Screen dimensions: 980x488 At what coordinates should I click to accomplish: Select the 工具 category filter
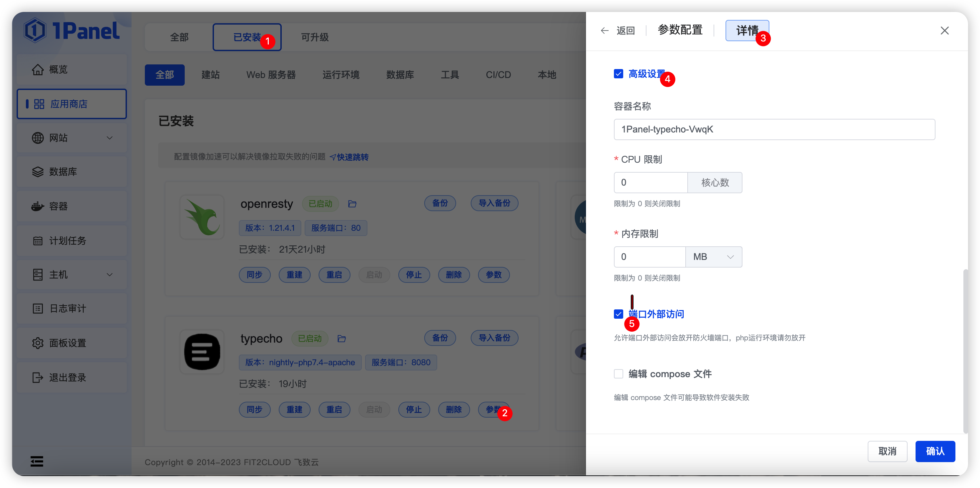point(450,75)
